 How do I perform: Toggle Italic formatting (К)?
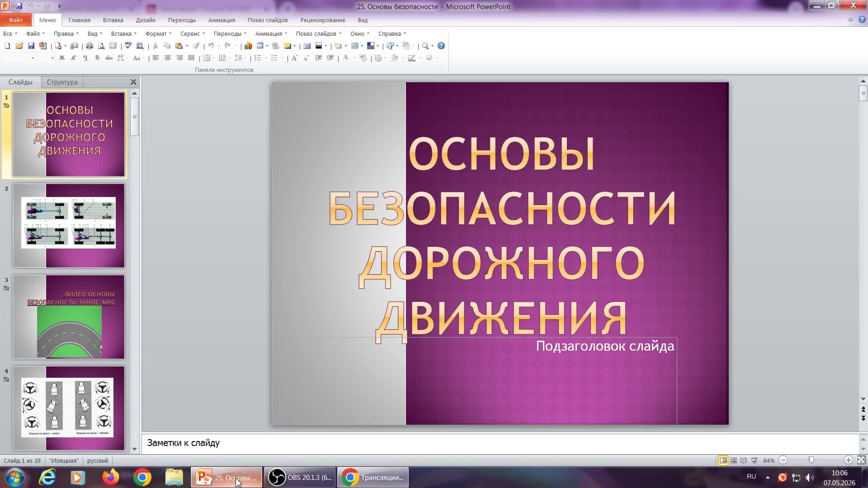coord(73,58)
